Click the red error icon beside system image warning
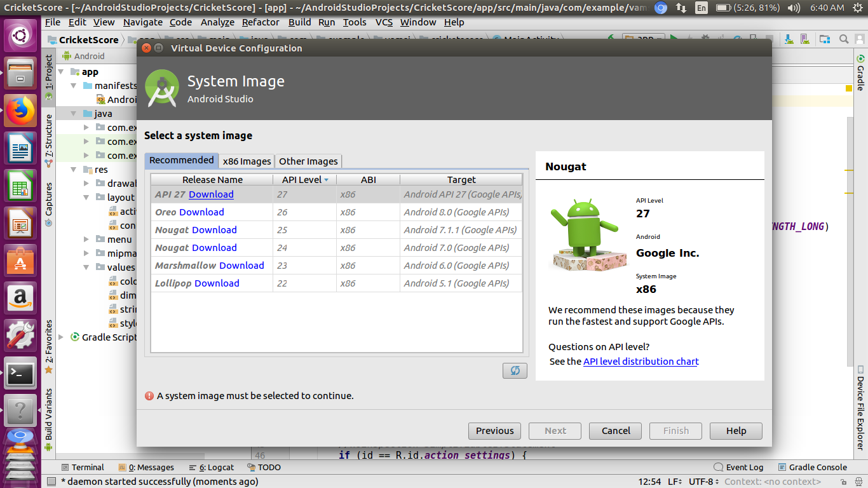 149,395
